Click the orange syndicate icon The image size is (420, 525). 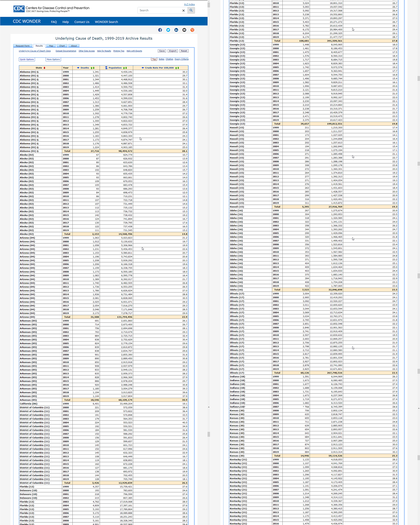click(x=192, y=30)
